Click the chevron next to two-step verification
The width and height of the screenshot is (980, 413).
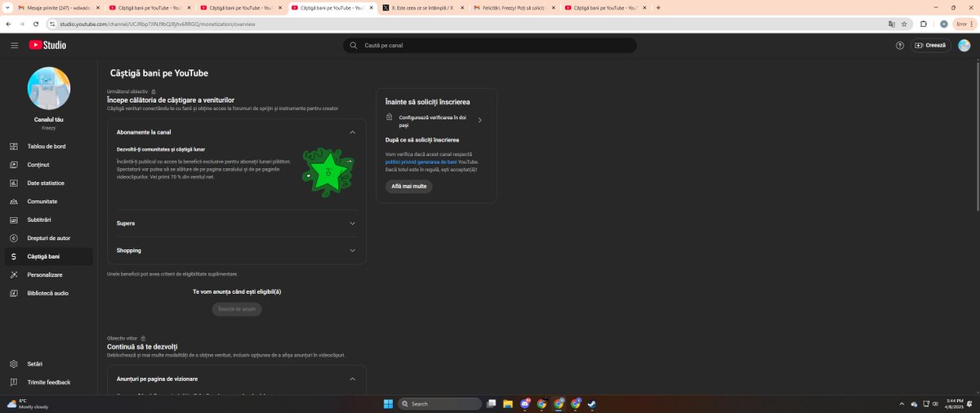pos(479,121)
